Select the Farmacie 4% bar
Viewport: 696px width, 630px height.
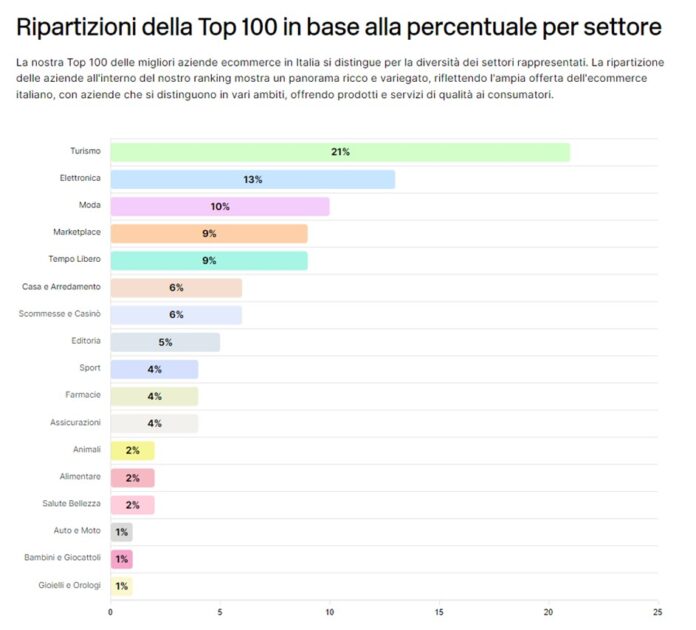154,396
